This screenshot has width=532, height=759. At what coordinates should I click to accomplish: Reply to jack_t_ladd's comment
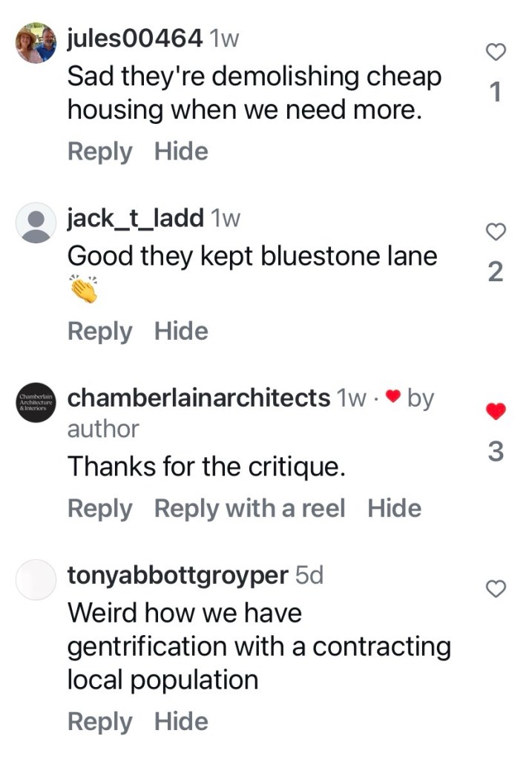(99, 332)
